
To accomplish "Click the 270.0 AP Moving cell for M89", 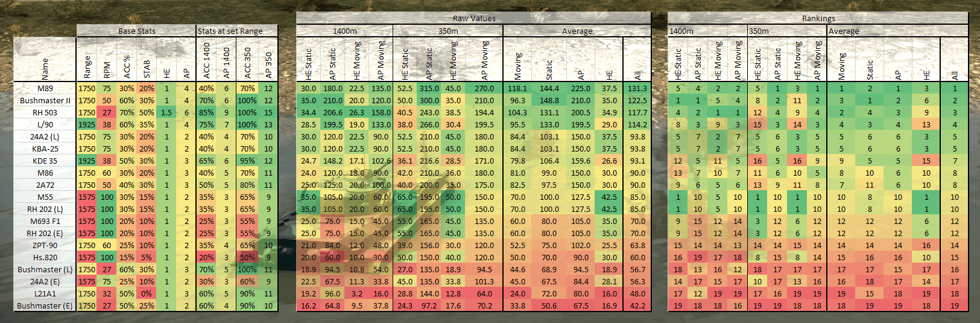I will (484, 88).
